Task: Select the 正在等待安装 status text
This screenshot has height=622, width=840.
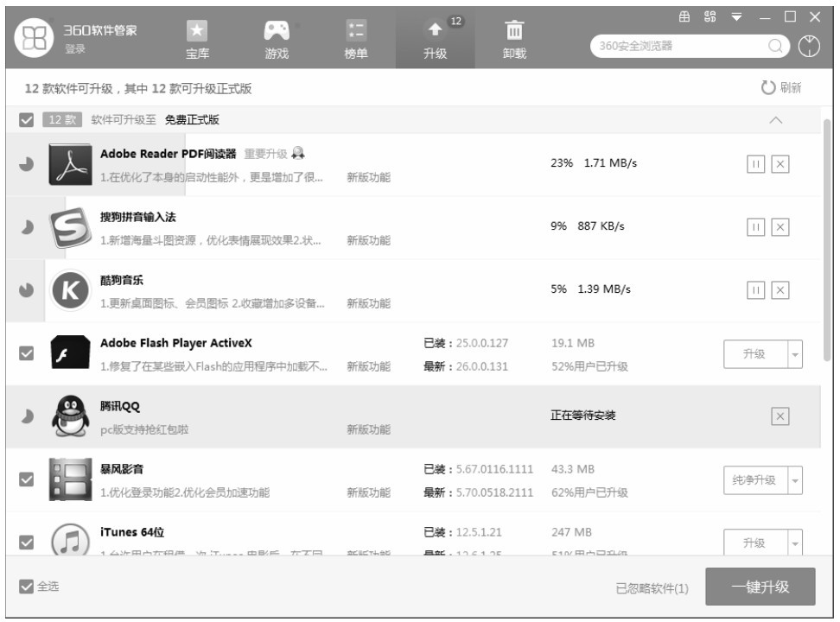Action: point(582,416)
